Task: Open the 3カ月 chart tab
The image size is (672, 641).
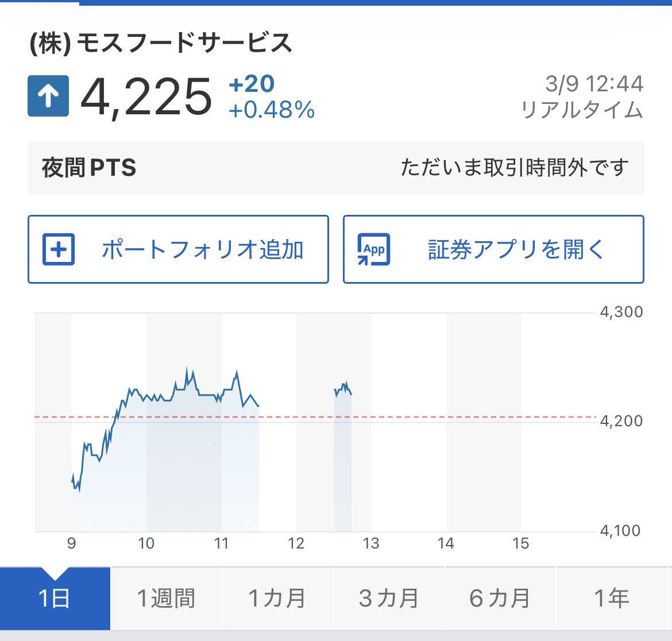Action: pos(389,598)
